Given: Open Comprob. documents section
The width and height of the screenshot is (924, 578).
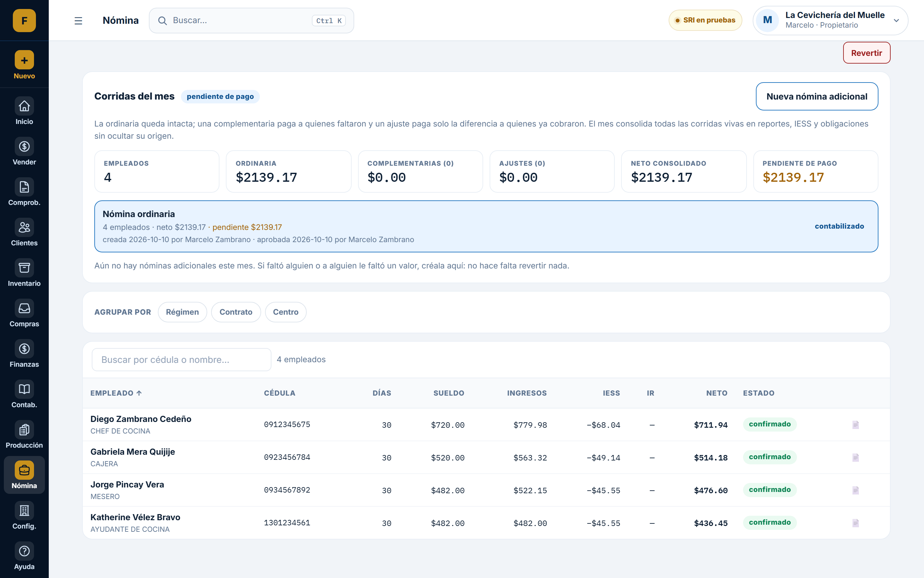Looking at the screenshot, I should point(24,192).
